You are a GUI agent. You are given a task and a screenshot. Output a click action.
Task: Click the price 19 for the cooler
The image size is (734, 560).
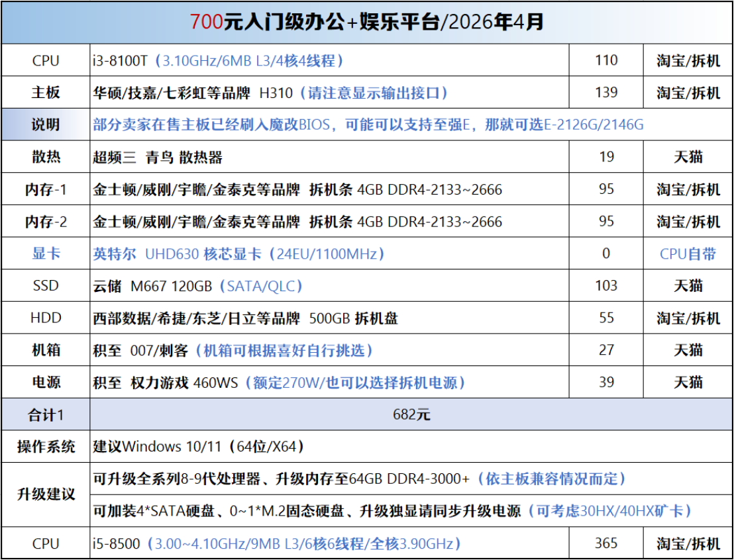606,157
